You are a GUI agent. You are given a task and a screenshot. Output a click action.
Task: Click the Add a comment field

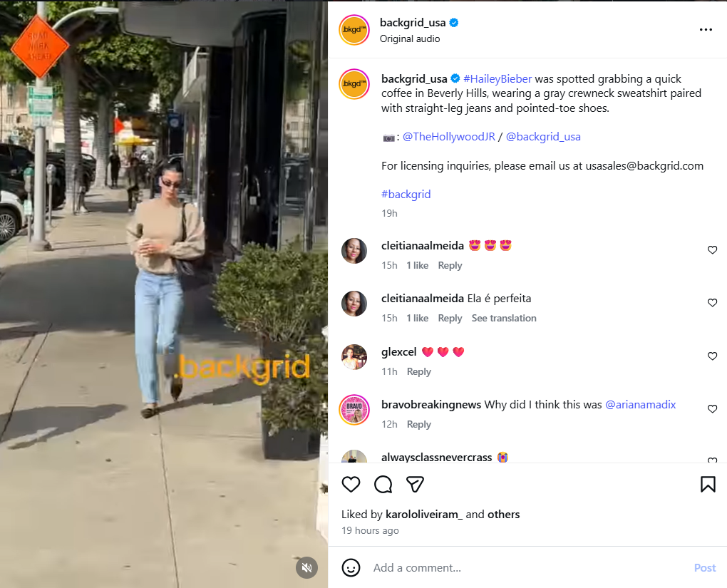coord(529,567)
